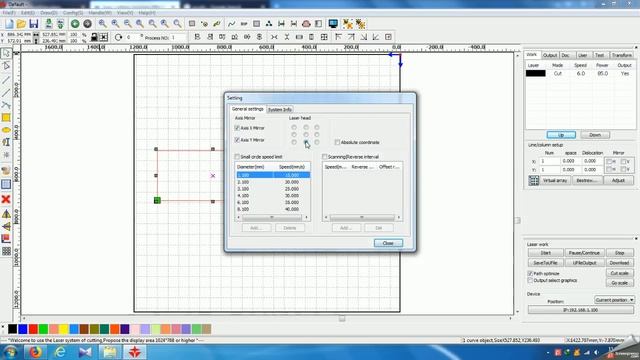The width and height of the screenshot is (640, 360).
Task: Open the file explorer taskbar icon
Action: click(x=110, y=352)
